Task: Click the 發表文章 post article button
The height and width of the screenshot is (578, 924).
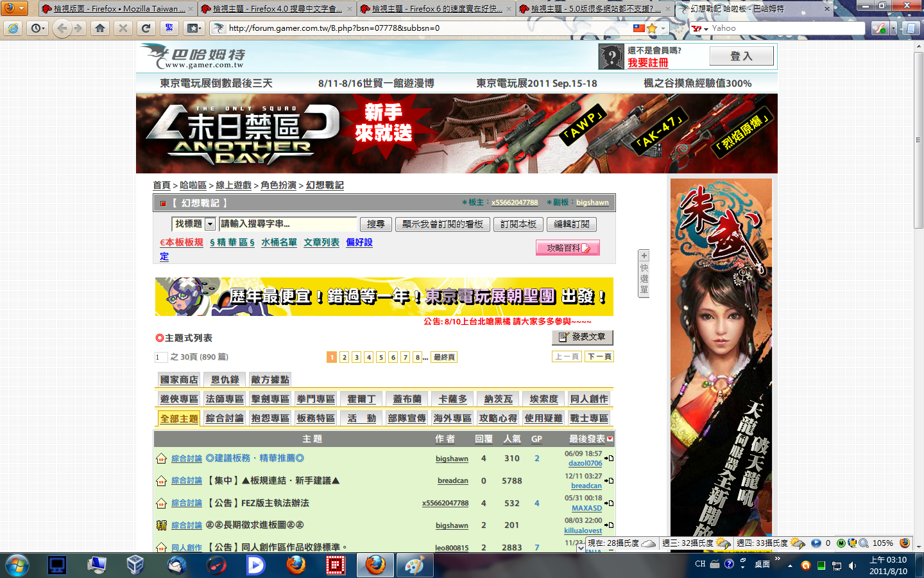Action: (x=583, y=337)
